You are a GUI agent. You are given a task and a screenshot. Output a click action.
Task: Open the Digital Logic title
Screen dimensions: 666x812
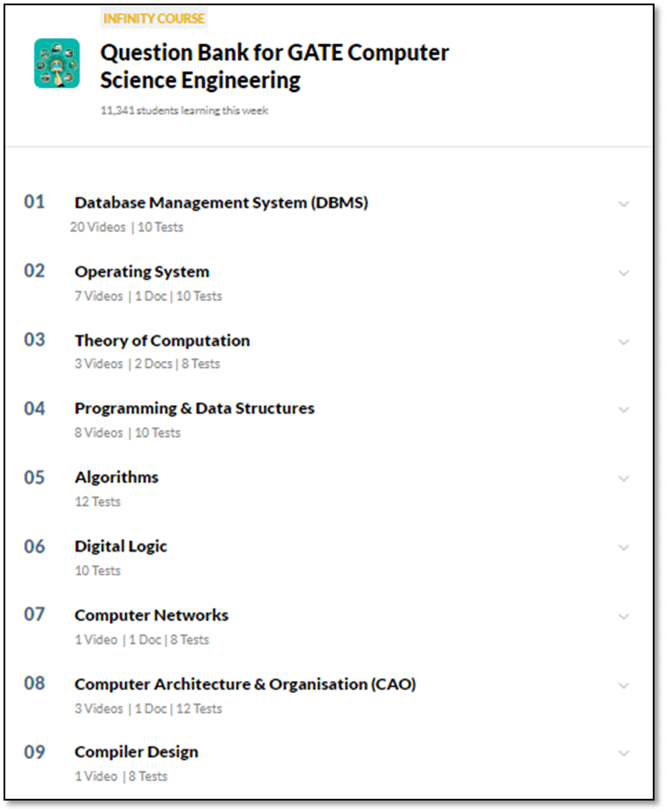(x=121, y=546)
